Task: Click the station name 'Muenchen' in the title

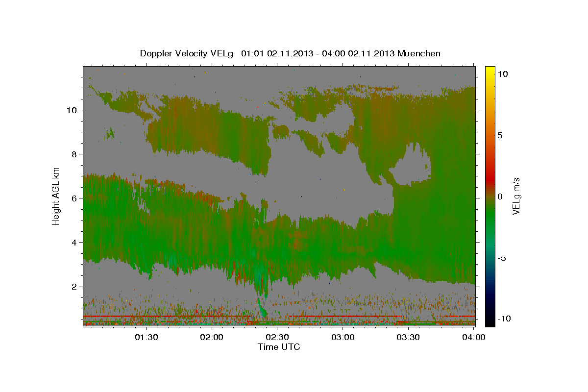Action: coord(419,53)
